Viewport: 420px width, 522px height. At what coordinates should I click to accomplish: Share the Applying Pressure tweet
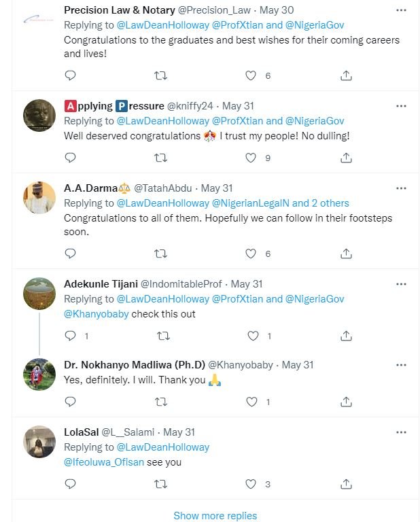point(346,158)
